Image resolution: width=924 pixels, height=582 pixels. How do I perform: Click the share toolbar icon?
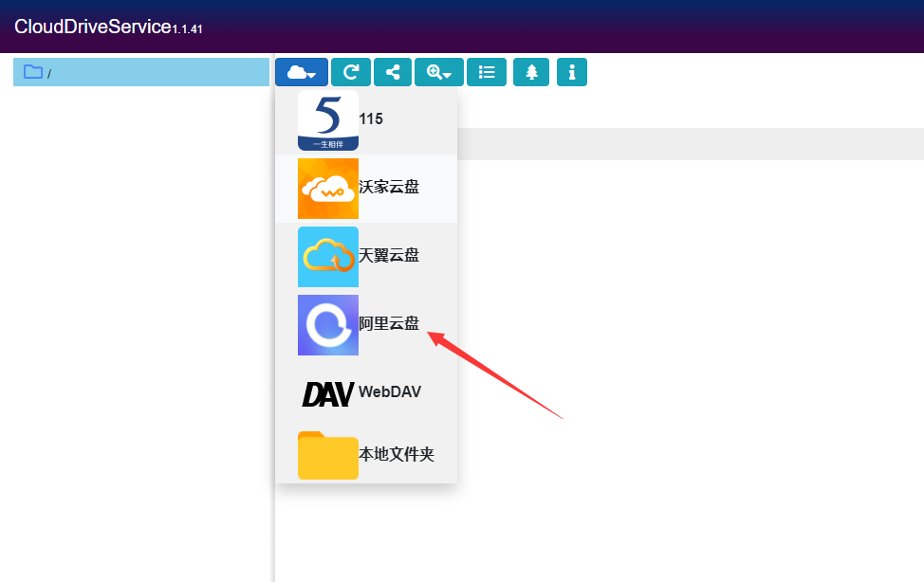tap(393, 72)
